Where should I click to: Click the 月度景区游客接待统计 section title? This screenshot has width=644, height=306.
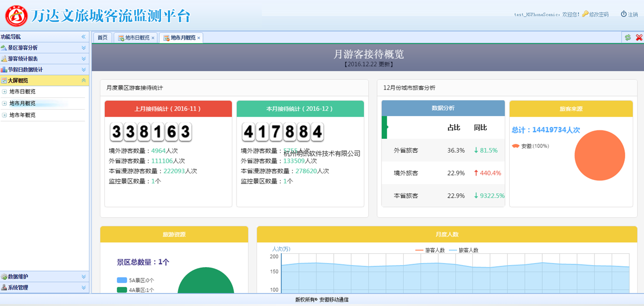pyautogui.click(x=135, y=88)
